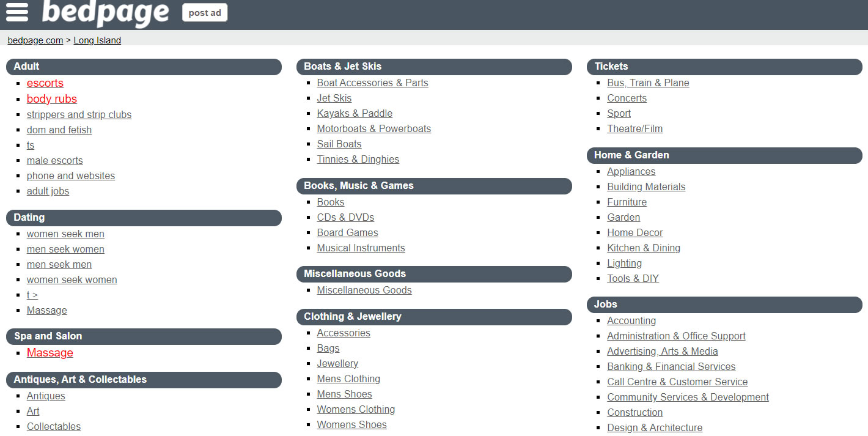
Task: Open Bus, Train & Plane tickets
Action: [x=648, y=83]
